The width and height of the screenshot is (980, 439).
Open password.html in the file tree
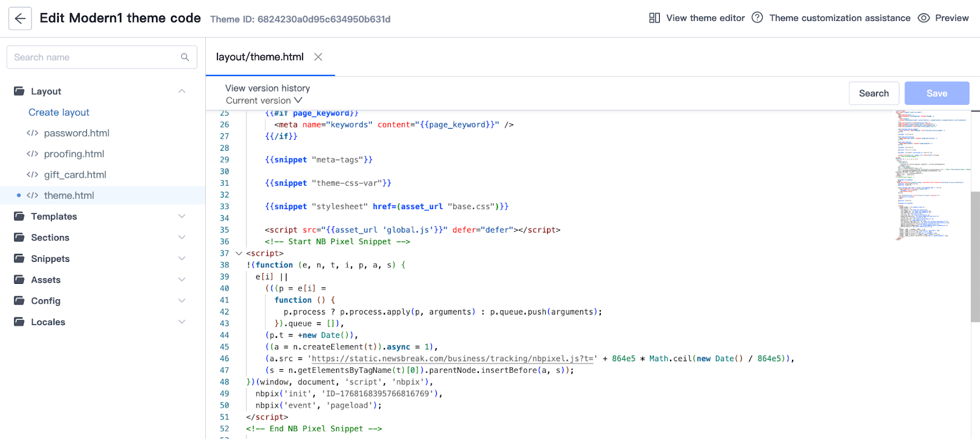tap(77, 133)
